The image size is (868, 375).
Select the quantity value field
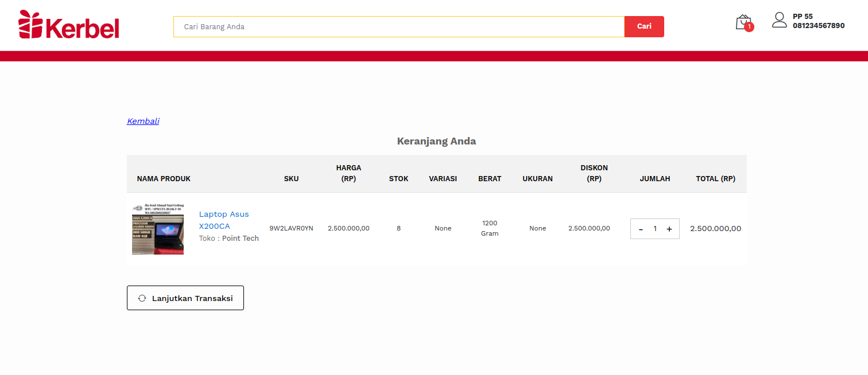pyautogui.click(x=655, y=229)
